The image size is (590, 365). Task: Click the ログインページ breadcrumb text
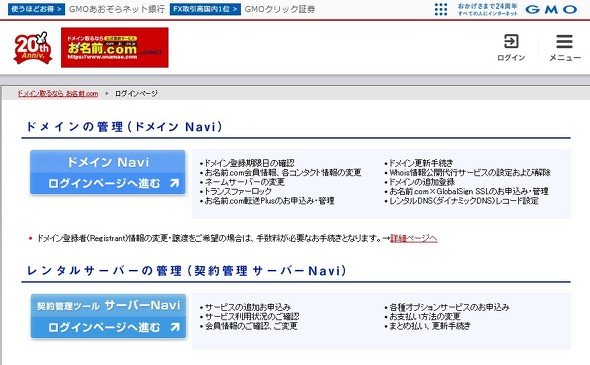pos(136,93)
